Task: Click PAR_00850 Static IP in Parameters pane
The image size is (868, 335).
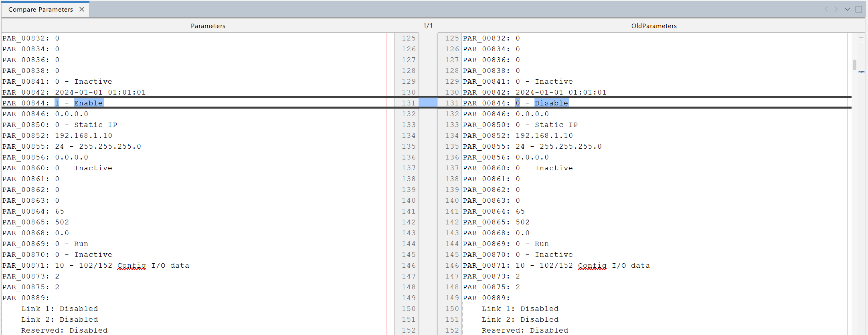Action: pos(60,125)
